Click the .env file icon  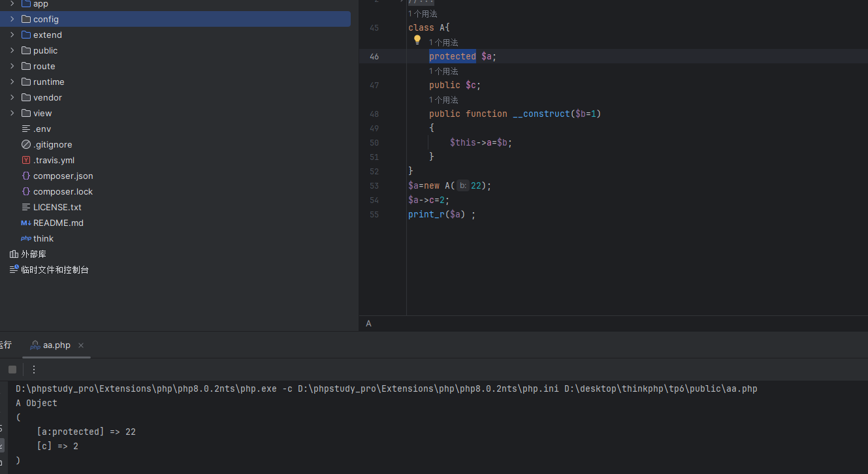(x=26, y=129)
